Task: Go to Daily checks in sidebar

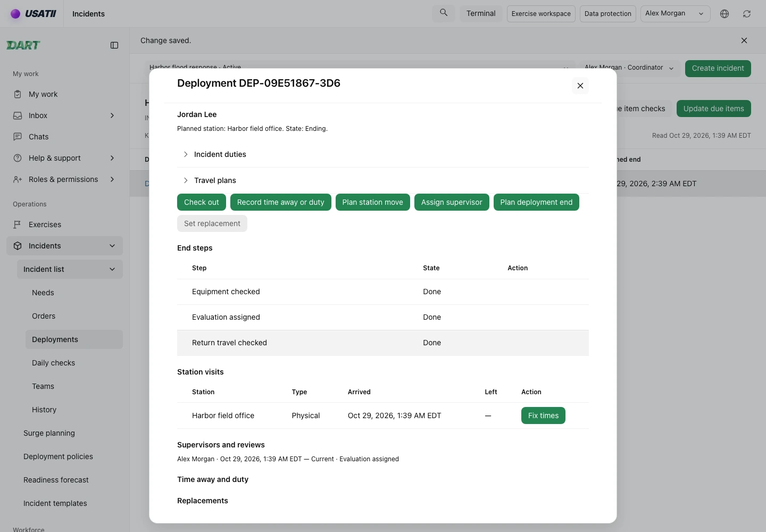Action: (74, 363)
